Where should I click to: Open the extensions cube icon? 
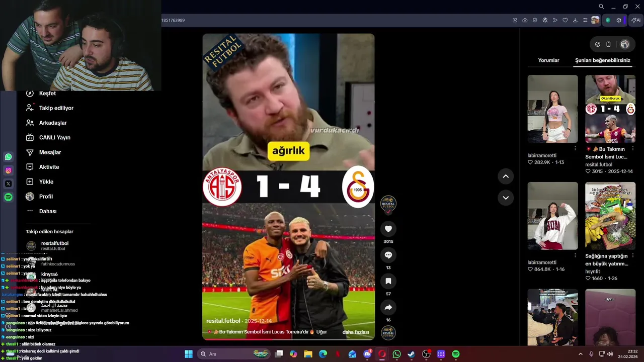(x=619, y=20)
